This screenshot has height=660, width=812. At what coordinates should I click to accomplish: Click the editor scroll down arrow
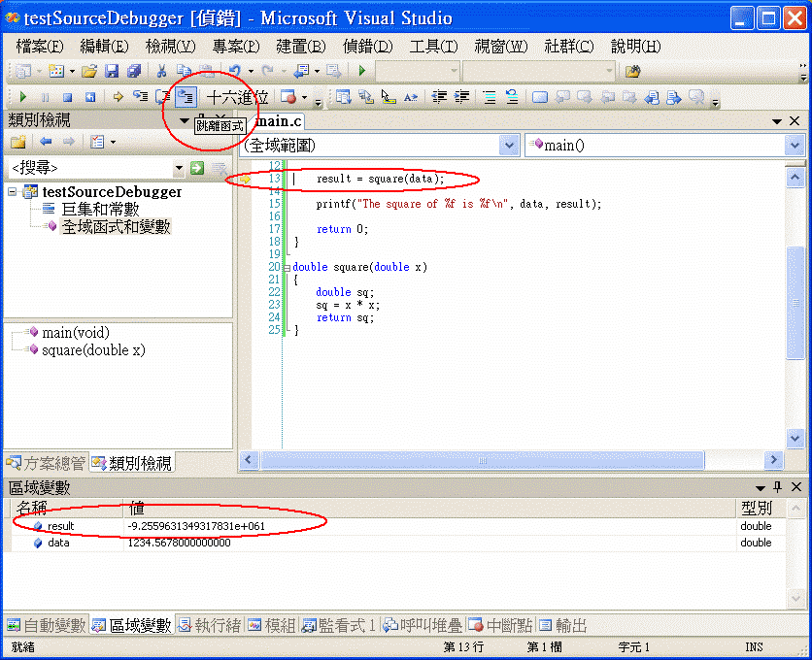coord(795,438)
